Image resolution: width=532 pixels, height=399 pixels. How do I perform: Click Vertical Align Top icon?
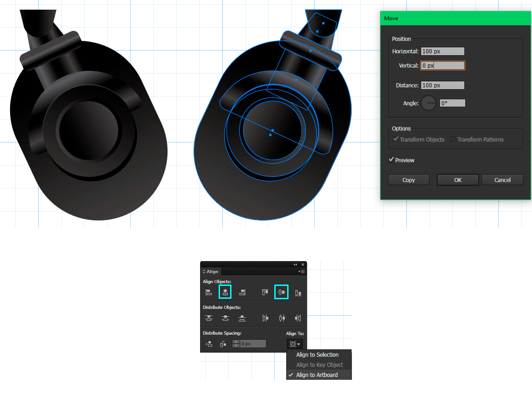(265, 292)
